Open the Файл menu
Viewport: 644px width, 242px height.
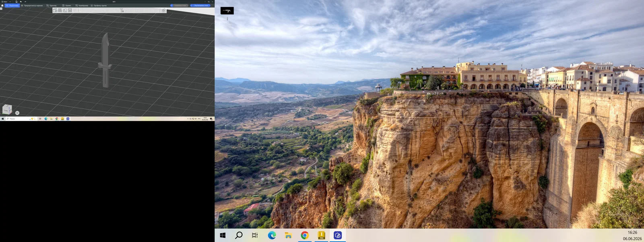[4, 2]
